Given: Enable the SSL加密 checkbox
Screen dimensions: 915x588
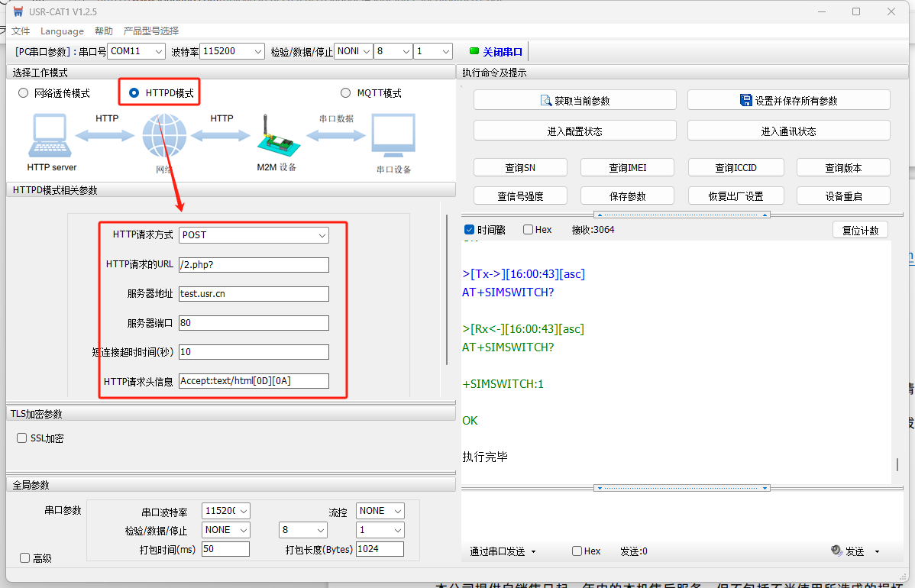Looking at the screenshot, I should pyautogui.click(x=22, y=438).
